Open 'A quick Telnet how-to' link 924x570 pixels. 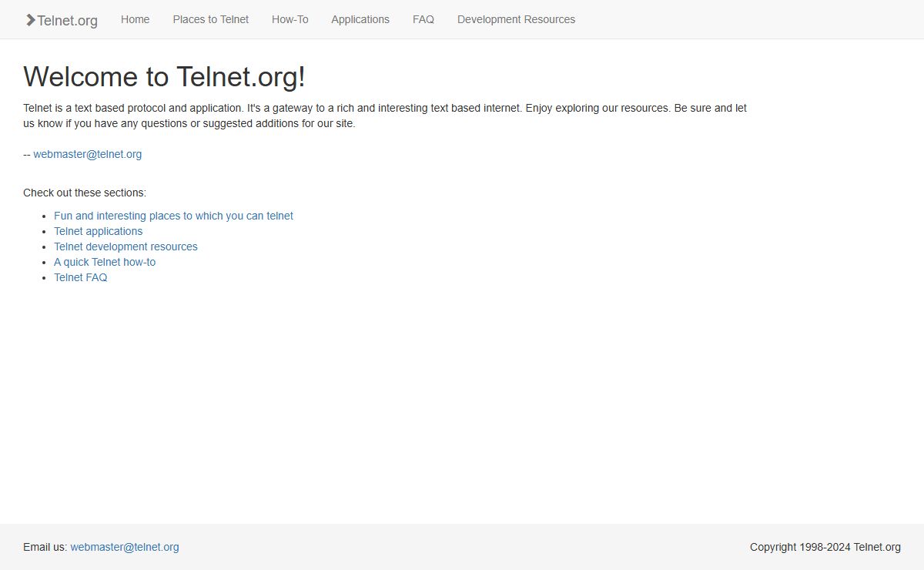click(x=105, y=262)
